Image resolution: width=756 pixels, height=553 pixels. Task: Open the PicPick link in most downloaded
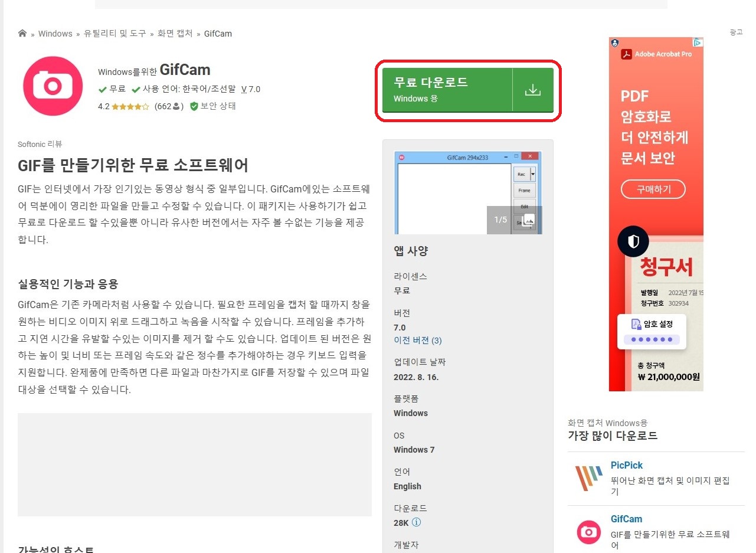[627, 465]
